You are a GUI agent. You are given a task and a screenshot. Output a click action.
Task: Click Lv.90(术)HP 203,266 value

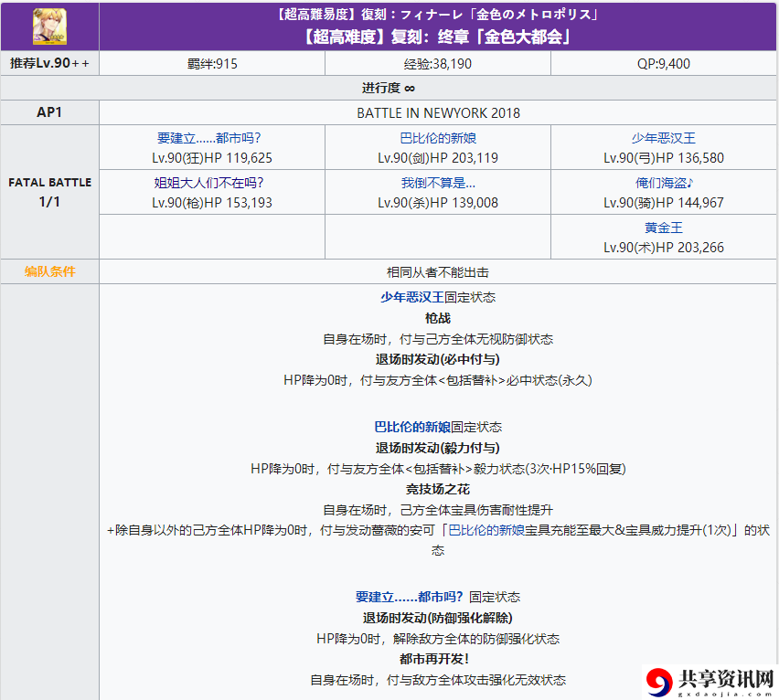(x=663, y=248)
